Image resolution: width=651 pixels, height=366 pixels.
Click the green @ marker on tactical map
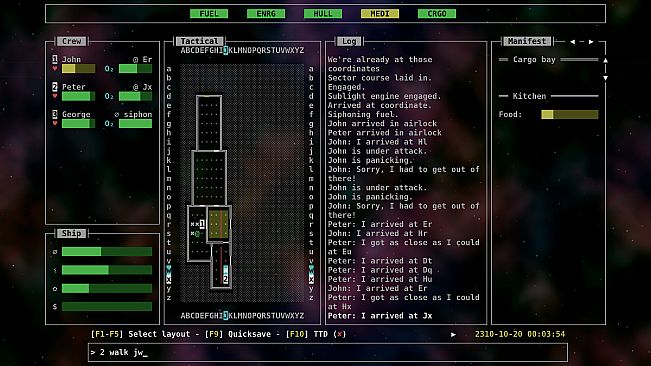(197, 234)
